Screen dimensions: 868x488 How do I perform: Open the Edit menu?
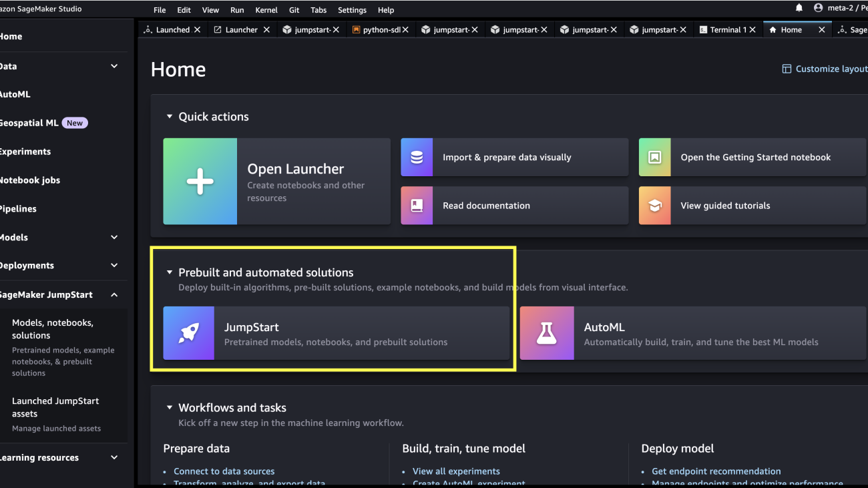click(184, 10)
